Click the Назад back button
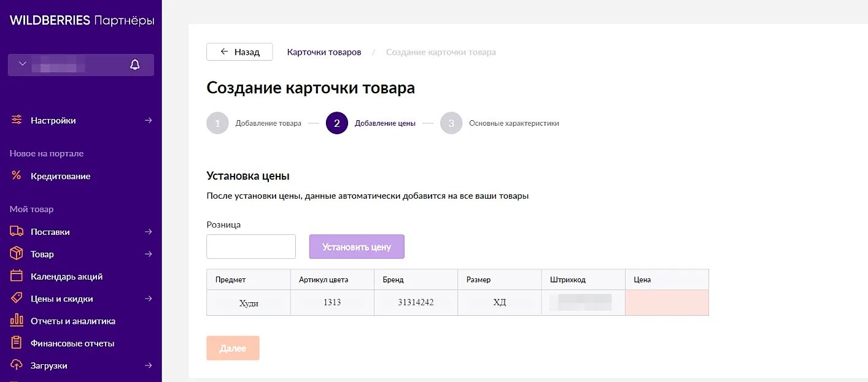868x382 pixels. tap(239, 52)
